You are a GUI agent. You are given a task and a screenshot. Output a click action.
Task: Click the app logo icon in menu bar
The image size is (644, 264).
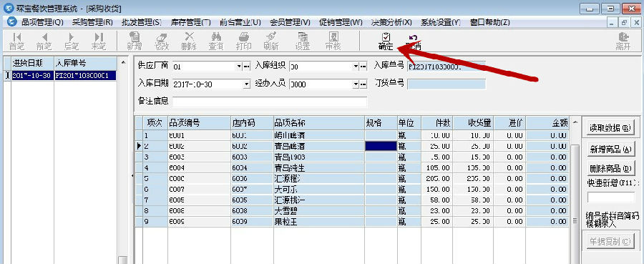pyautogui.click(x=13, y=22)
